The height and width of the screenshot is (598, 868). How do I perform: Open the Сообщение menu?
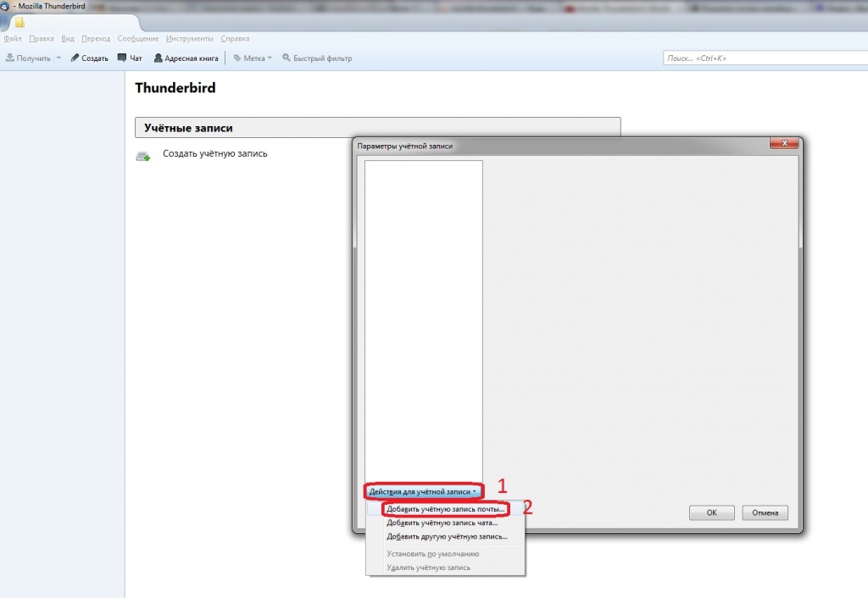pos(138,39)
